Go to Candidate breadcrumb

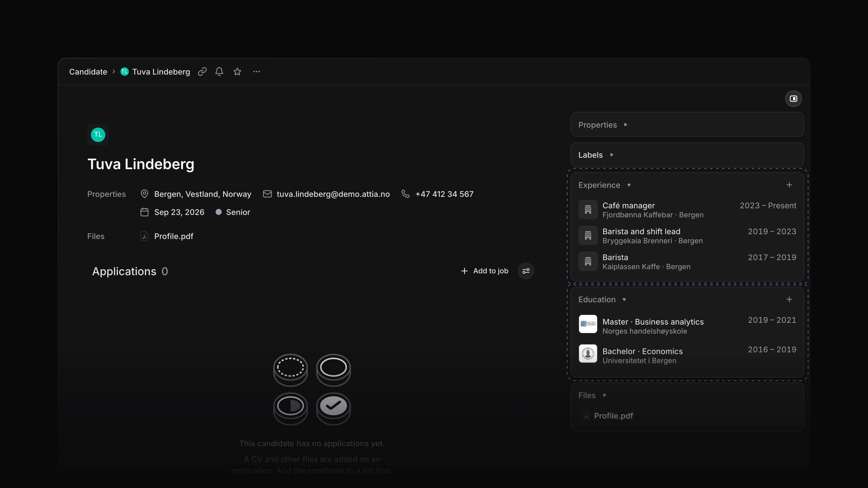coord(88,72)
